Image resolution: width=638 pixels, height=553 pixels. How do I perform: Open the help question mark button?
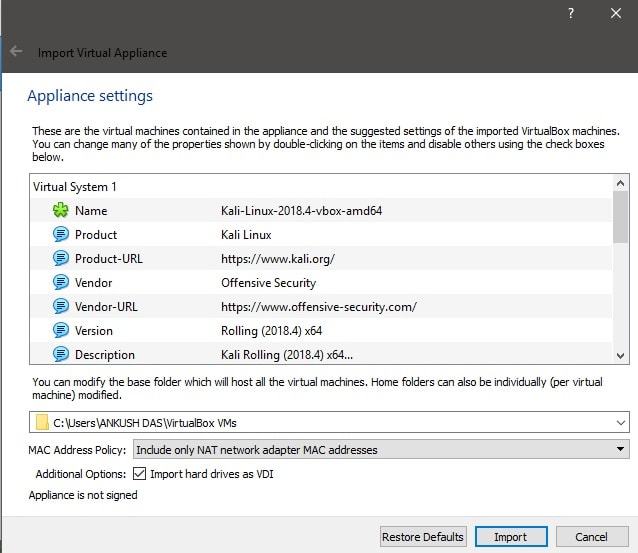571,14
